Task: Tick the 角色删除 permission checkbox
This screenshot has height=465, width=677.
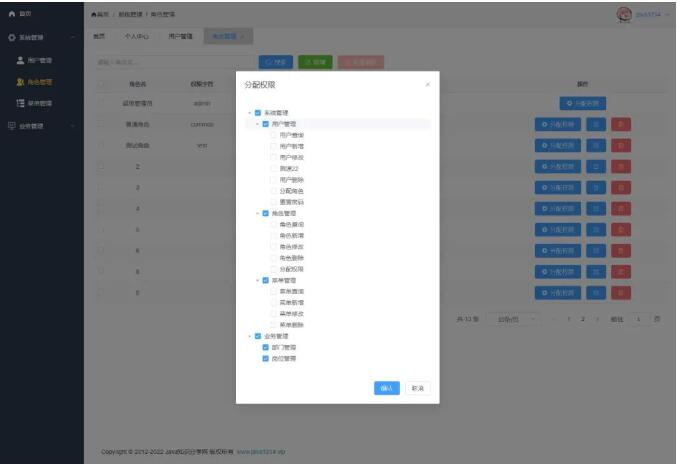Action: pyautogui.click(x=273, y=258)
